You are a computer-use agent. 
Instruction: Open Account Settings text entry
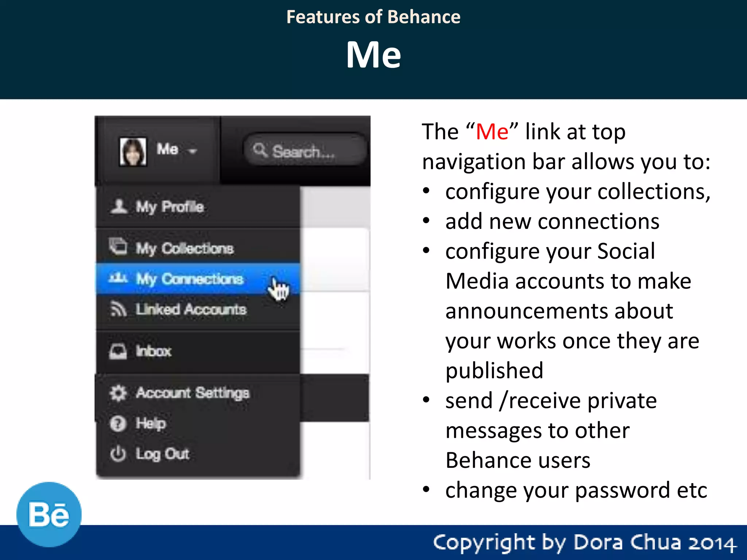click(193, 393)
